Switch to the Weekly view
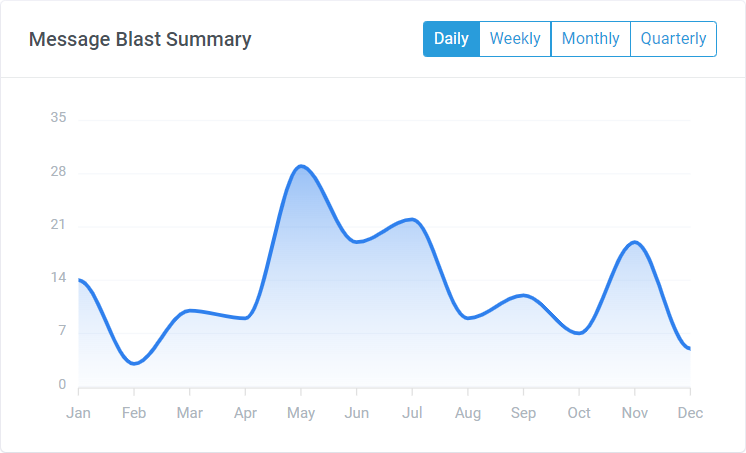Screen dimensions: 746x453 [515, 39]
